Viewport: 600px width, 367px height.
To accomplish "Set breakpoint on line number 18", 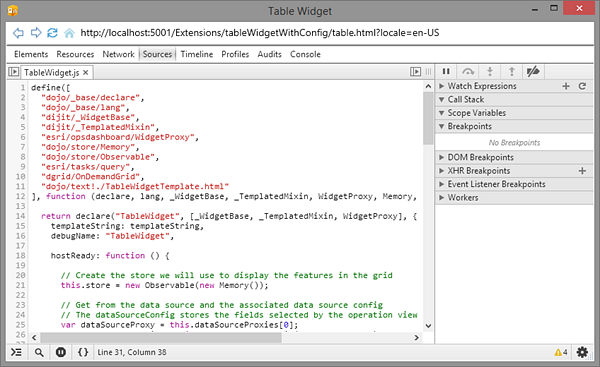I will point(21,256).
